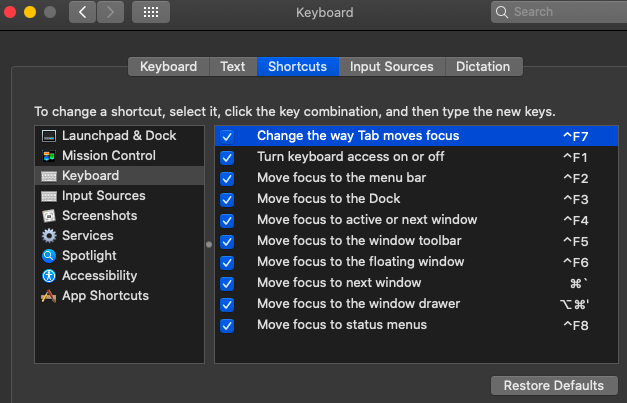Toggle Move focus to status menus checkbox
The width and height of the screenshot is (627, 403).
pos(227,325)
